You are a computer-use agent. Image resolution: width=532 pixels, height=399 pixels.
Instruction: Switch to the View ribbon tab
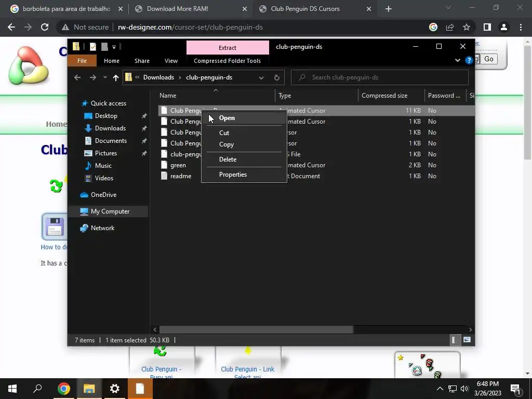tap(171, 61)
